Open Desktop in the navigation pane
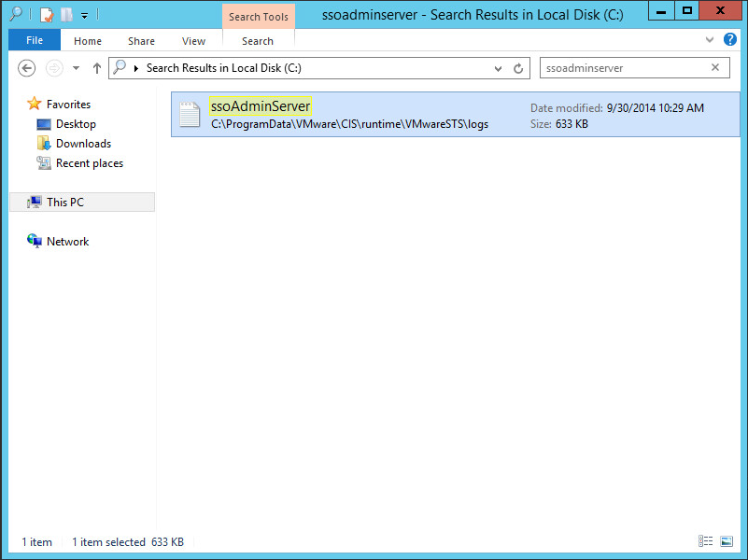Image resolution: width=748 pixels, height=560 pixels. [x=76, y=124]
